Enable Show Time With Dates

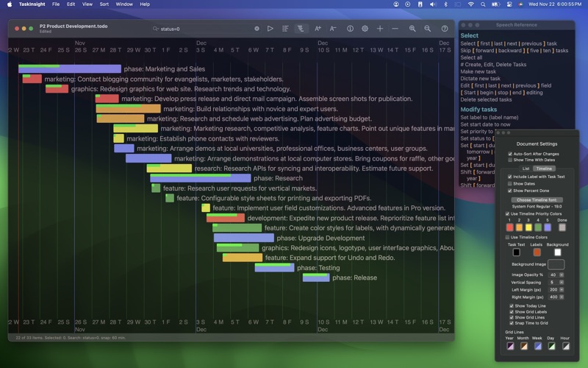[x=510, y=160]
